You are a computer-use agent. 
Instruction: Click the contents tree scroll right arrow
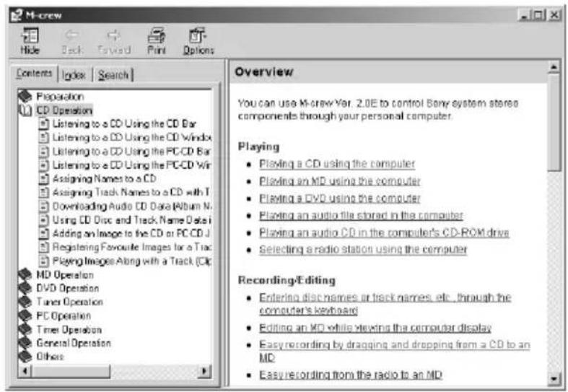(x=205, y=371)
